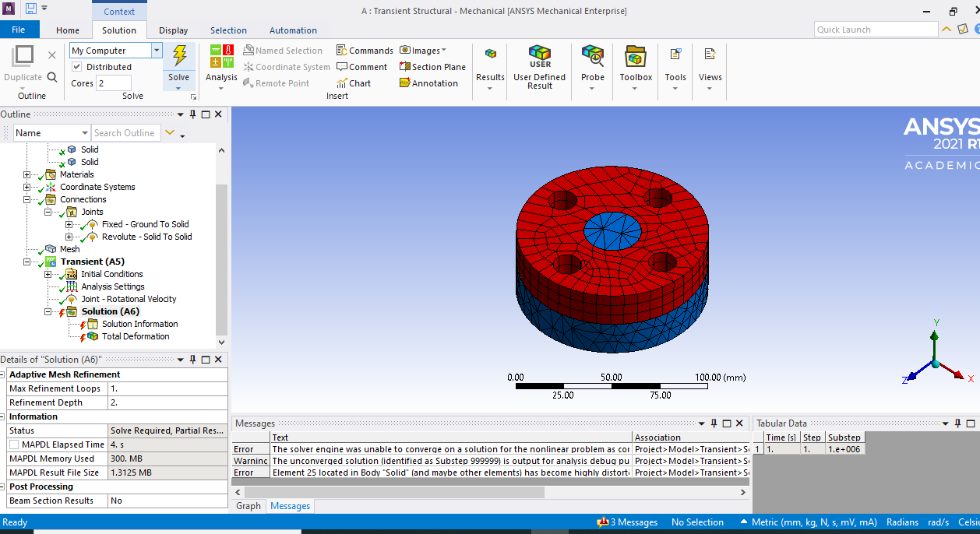Select Solution Information in outline
This screenshot has height=534, width=980.
(139, 324)
